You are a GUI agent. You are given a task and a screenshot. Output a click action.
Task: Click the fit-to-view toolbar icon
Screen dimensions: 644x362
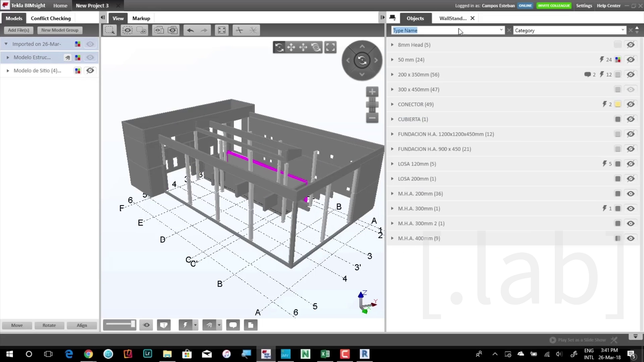(x=222, y=30)
